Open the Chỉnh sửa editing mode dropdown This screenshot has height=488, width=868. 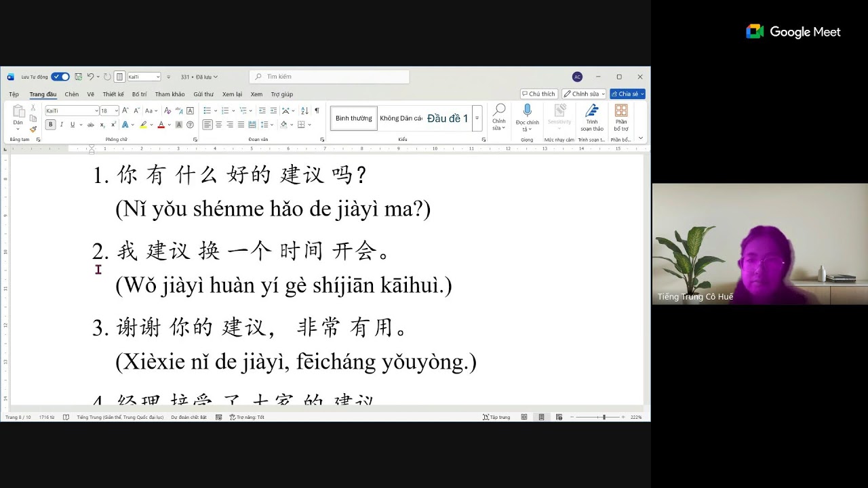tap(584, 94)
